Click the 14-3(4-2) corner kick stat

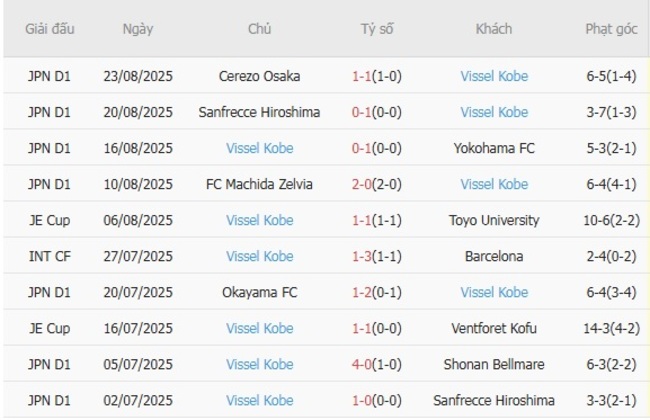coord(612,328)
